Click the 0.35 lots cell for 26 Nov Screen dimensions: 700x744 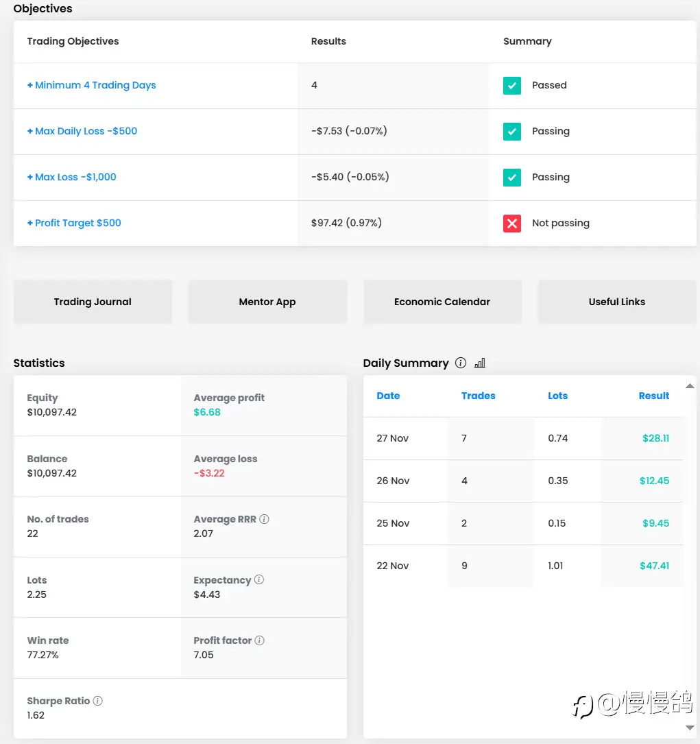point(557,481)
